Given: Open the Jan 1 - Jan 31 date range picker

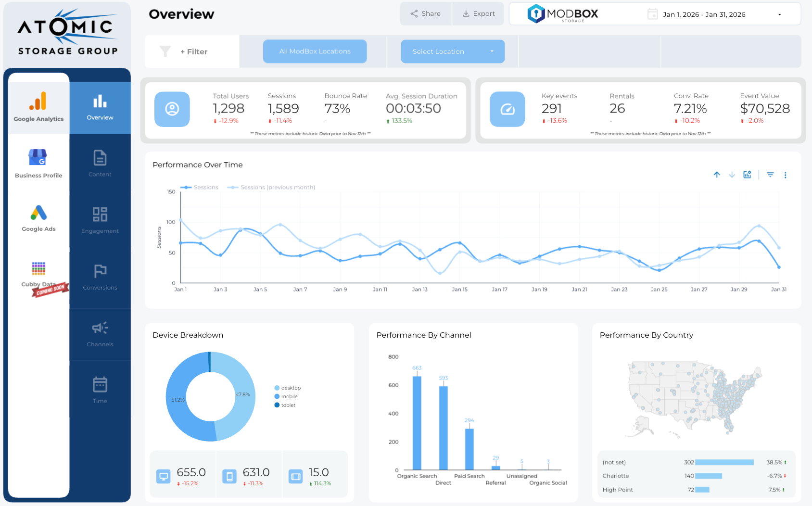Looking at the screenshot, I should (x=703, y=14).
